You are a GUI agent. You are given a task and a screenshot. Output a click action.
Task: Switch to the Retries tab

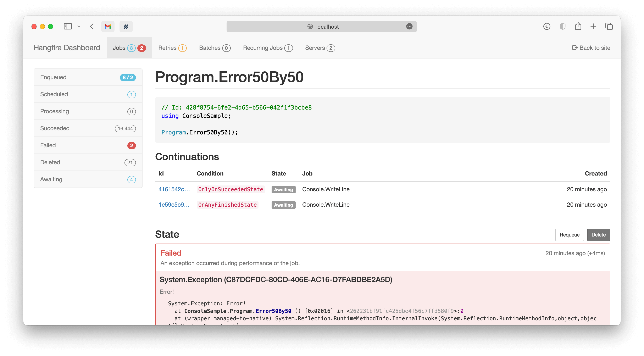172,48
